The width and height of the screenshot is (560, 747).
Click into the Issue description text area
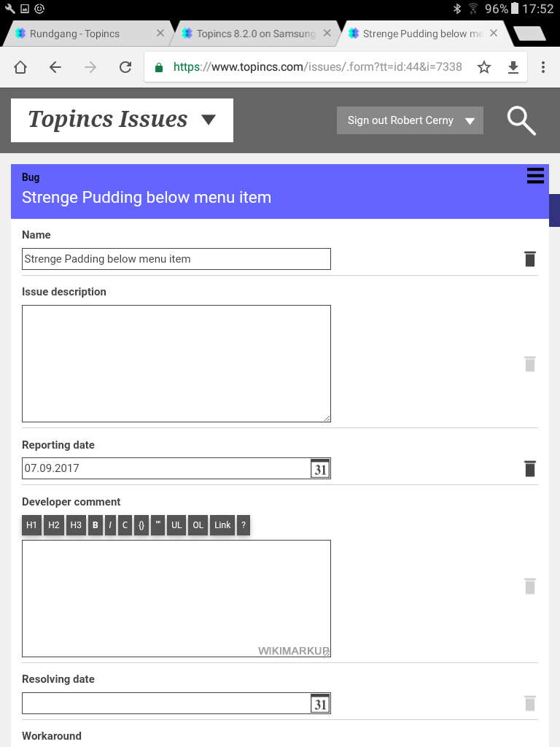[x=176, y=363]
